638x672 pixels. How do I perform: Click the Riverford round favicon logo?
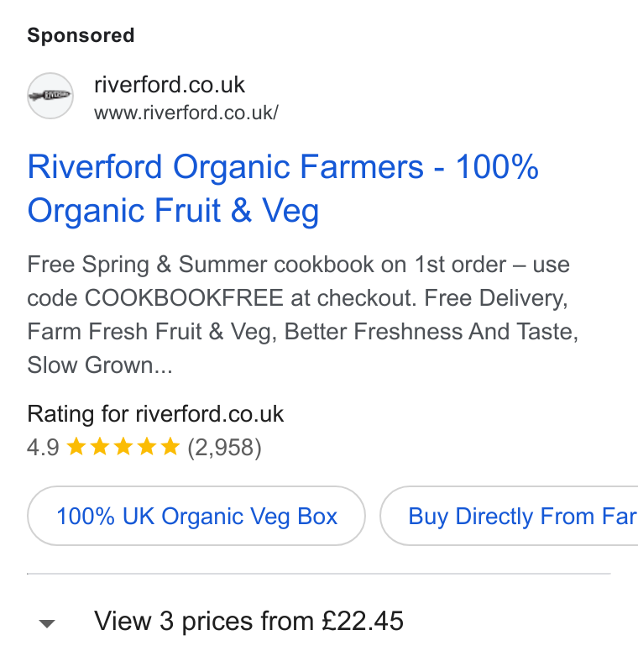click(50, 96)
